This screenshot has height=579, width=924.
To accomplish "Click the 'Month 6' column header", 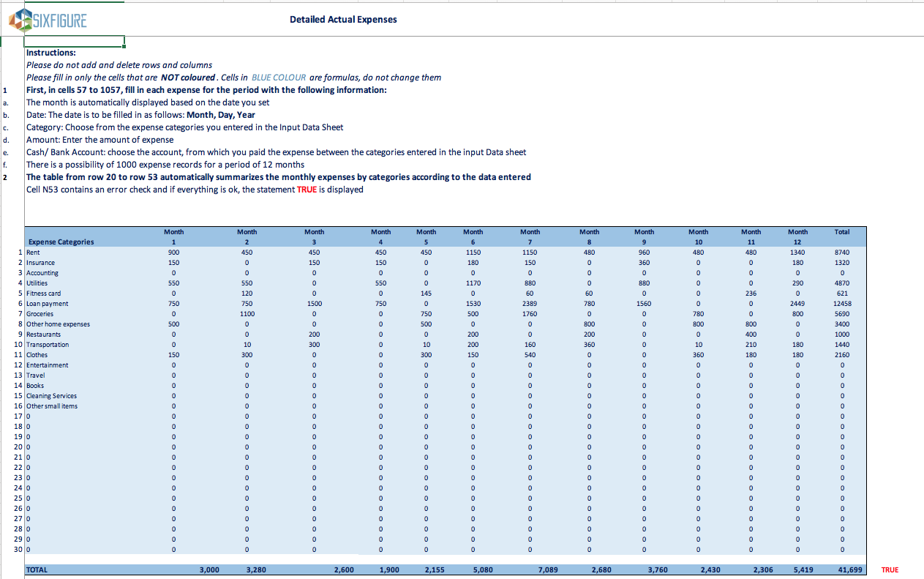I will (x=473, y=236).
